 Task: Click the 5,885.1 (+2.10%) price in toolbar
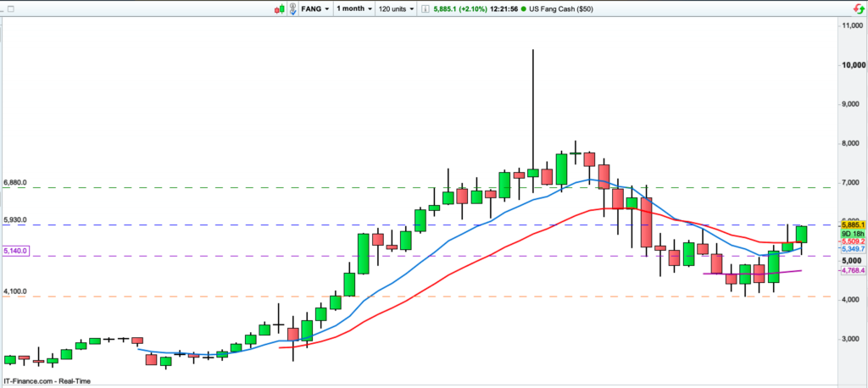[x=479, y=8]
